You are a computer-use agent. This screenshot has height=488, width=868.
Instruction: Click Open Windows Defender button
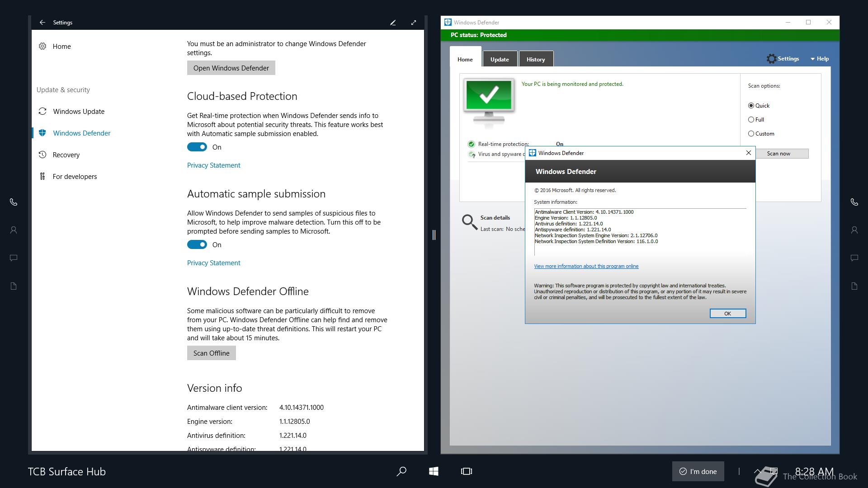point(231,68)
